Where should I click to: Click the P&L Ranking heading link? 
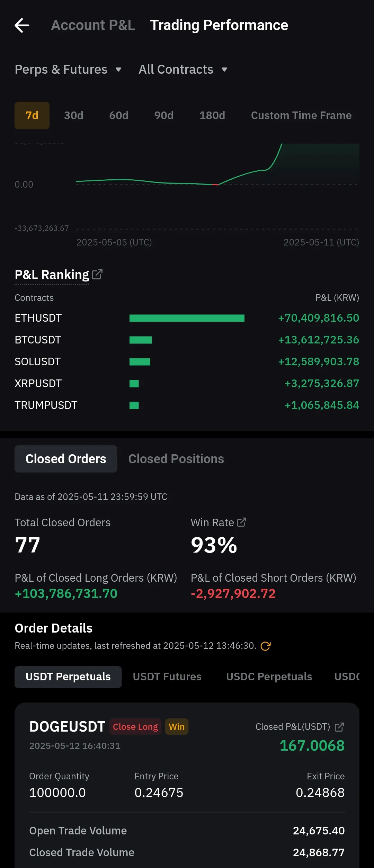click(52, 275)
